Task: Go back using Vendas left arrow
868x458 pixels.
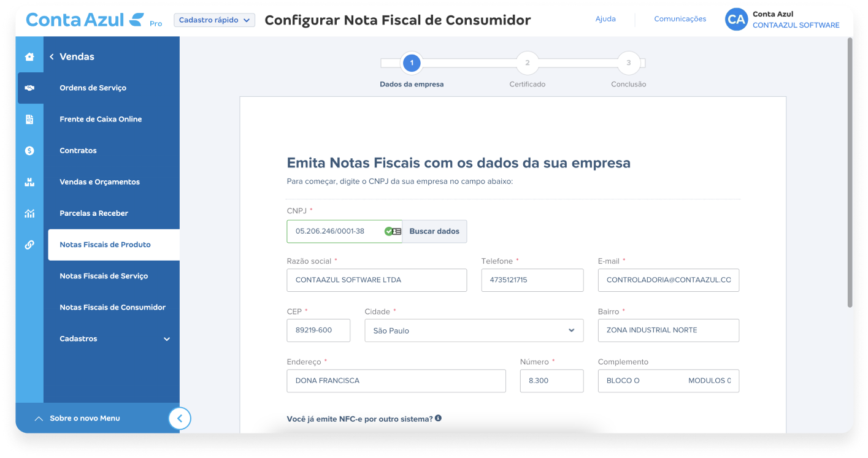Action: [52, 56]
